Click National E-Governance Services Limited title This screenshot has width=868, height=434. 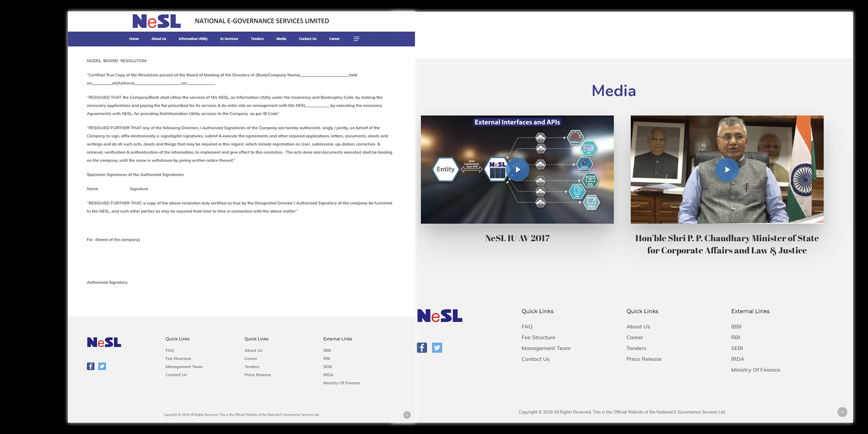coord(262,21)
